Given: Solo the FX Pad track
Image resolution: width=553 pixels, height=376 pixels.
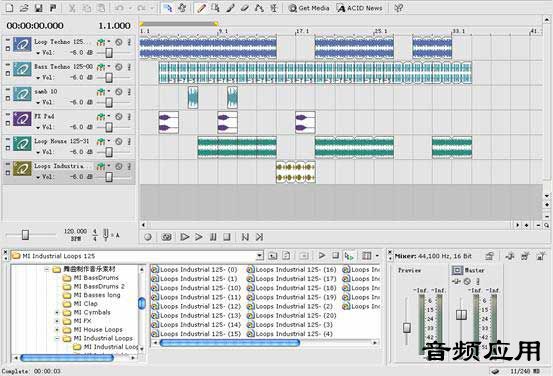Looking at the screenshot, I should [129, 117].
